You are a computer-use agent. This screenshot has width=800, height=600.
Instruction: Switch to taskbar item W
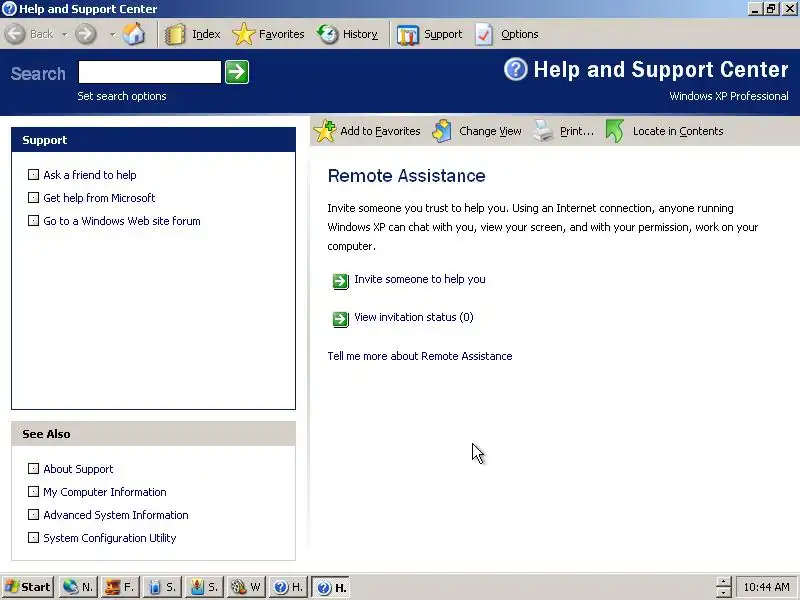coord(246,587)
